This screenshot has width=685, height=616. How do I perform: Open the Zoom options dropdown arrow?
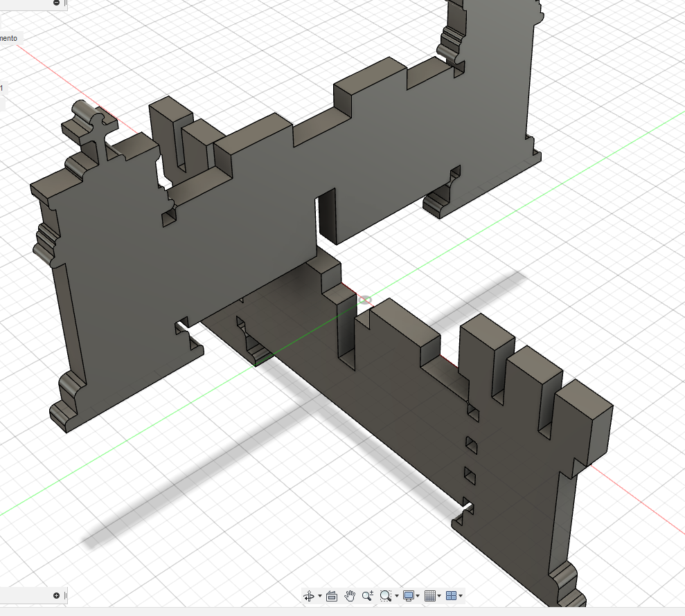tap(396, 596)
